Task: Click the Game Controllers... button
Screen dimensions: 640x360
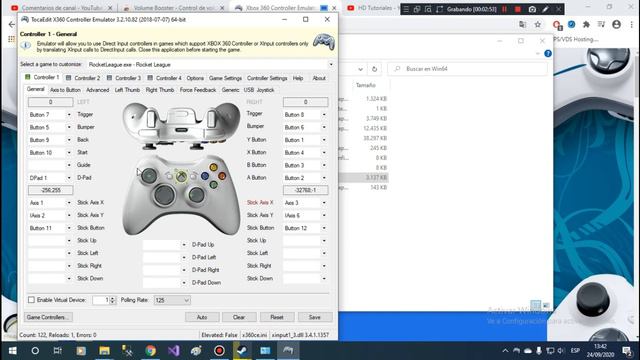Action: click(x=48, y=317)
